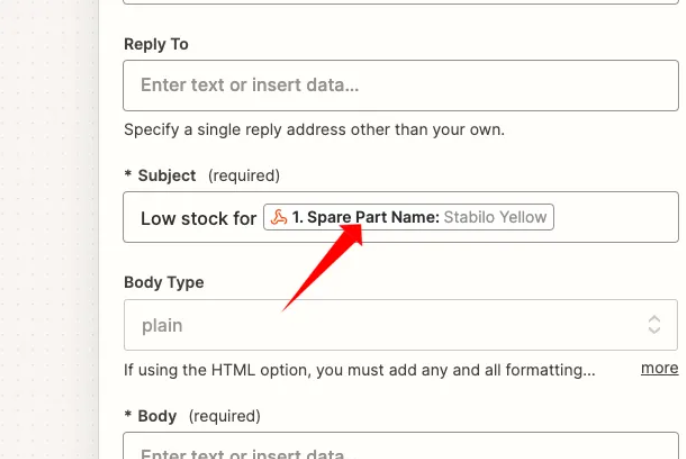Viewport: 686px width, 459px height.
Task: Click the Body Type up-down chevron arrows
Action: pyautogui.click(x=654, y=325)
